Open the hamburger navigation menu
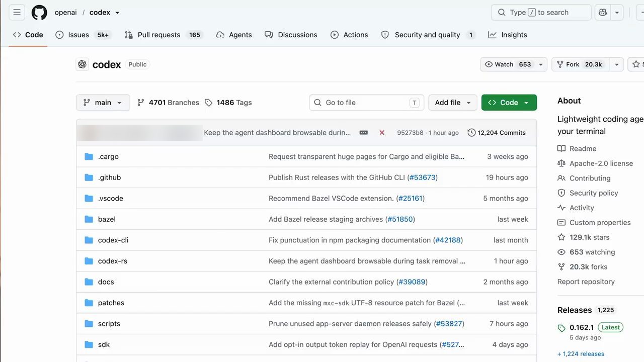This screenshot has width=644, height=362. click(x=17, y=13)
